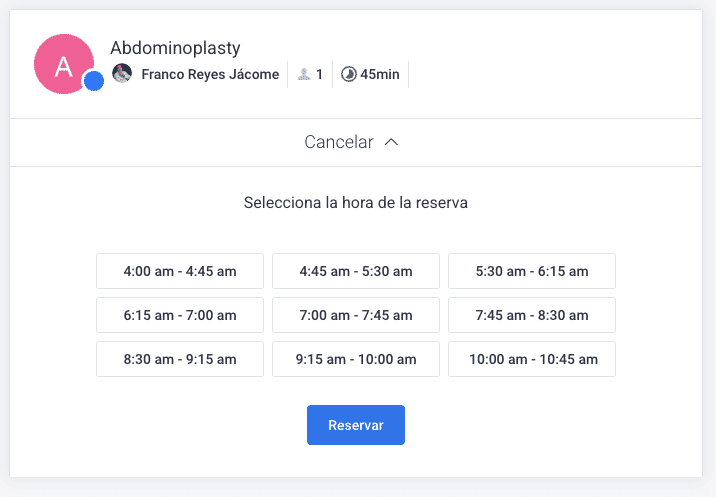Click the 45min duration clock icon

(348, 74)
